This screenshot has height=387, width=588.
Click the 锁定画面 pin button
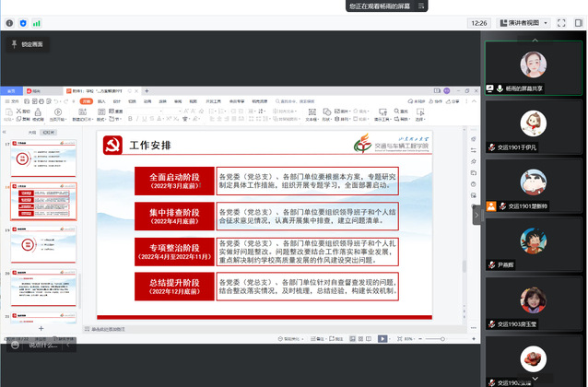click(27, 43)
